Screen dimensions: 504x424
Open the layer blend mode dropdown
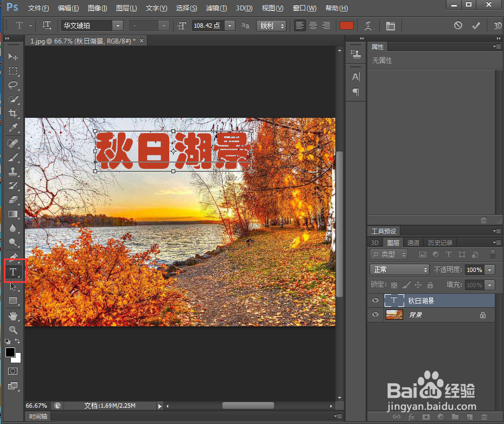399,269
